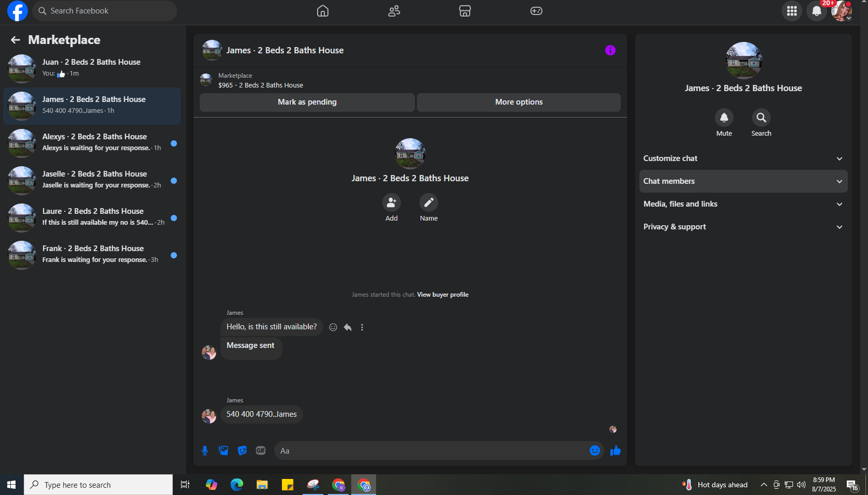Open the Gaming icon in top navigation

[x=536, y=11]
